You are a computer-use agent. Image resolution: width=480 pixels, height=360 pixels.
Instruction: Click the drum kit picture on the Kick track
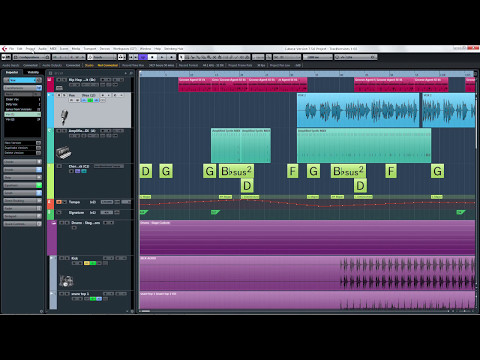coord(66,281)
